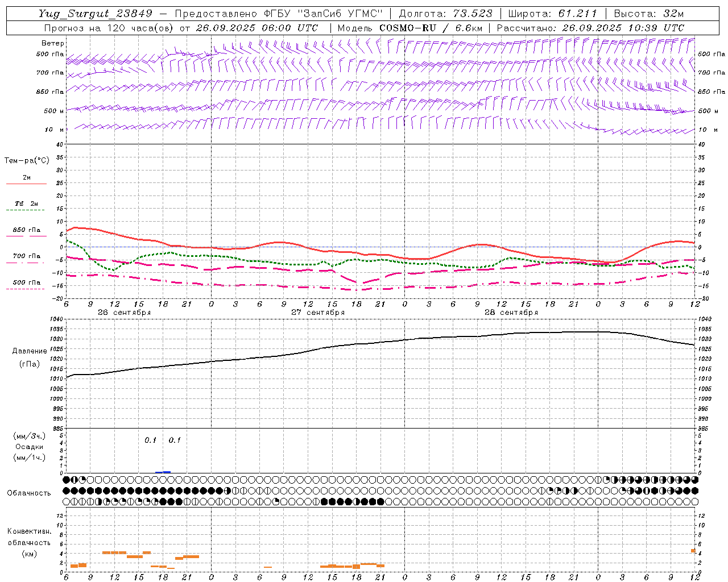Image resolution: width=728 pixels, height=582 pixels.
Task: Click the Конвективн. convective label
Action: (29, 531)
